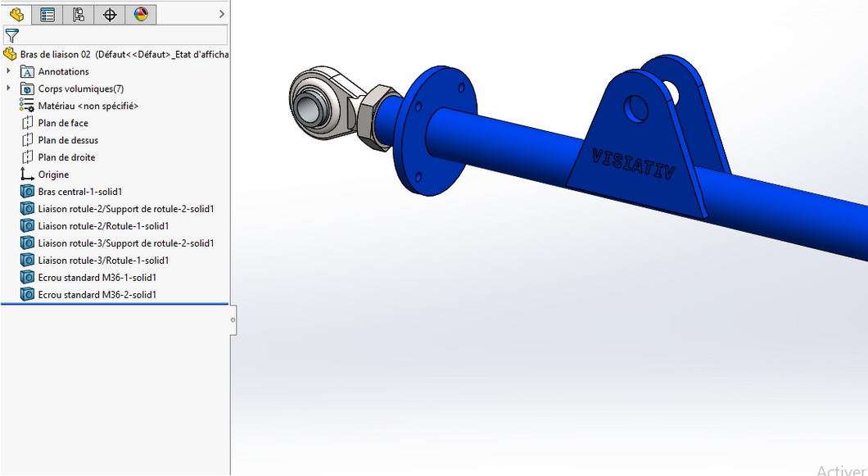
Task: Select the Corps volumiques folder icon
Action: click(27, 88)
